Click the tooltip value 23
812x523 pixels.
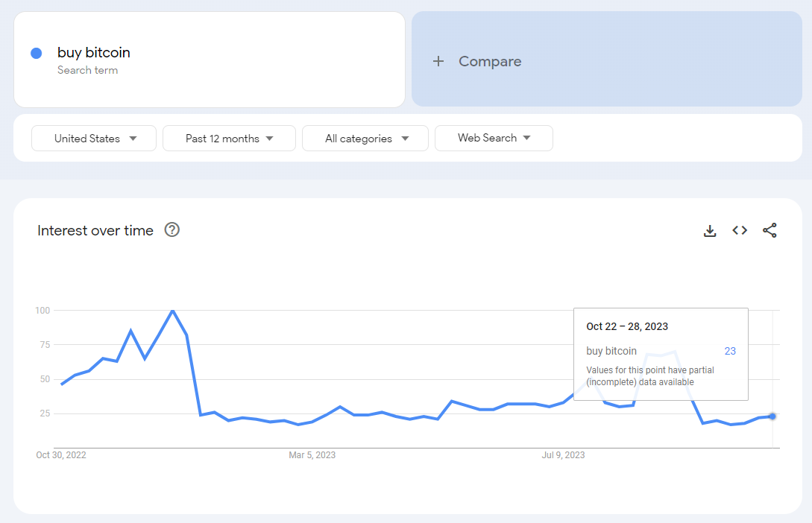[x=730, y=351]
